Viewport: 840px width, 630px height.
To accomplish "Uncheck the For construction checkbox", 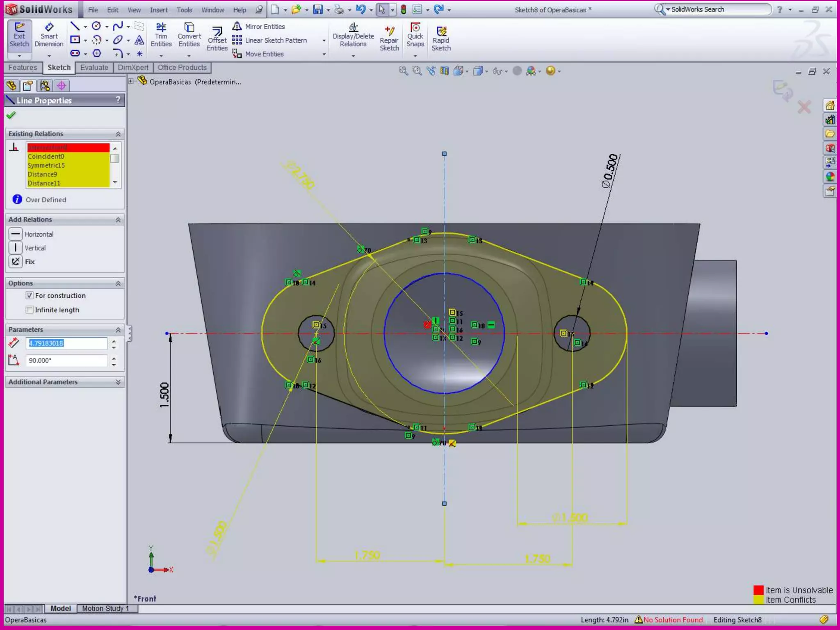I will (30, 295).
